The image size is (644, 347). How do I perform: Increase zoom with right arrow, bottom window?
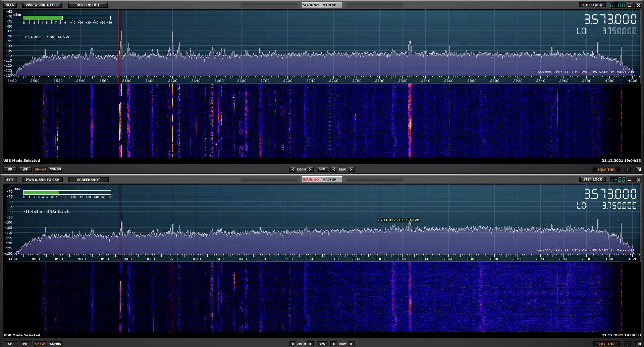pos(310,344)
